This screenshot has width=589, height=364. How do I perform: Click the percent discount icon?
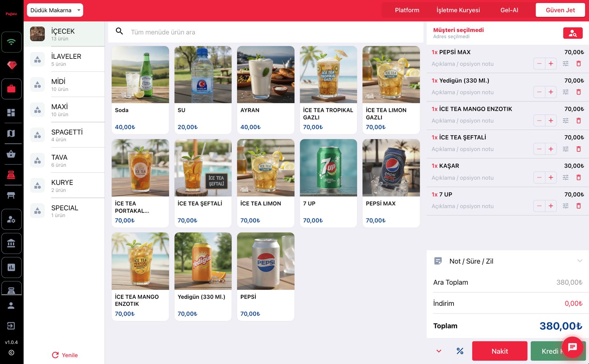click(x=460, y=351)
